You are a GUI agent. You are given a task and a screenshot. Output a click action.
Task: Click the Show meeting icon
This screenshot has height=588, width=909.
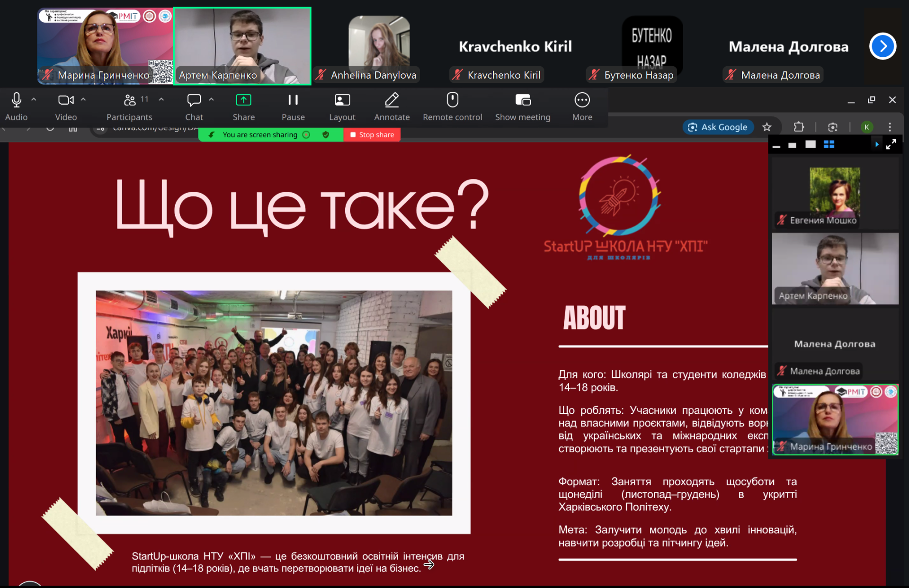[x=523, y=101]
